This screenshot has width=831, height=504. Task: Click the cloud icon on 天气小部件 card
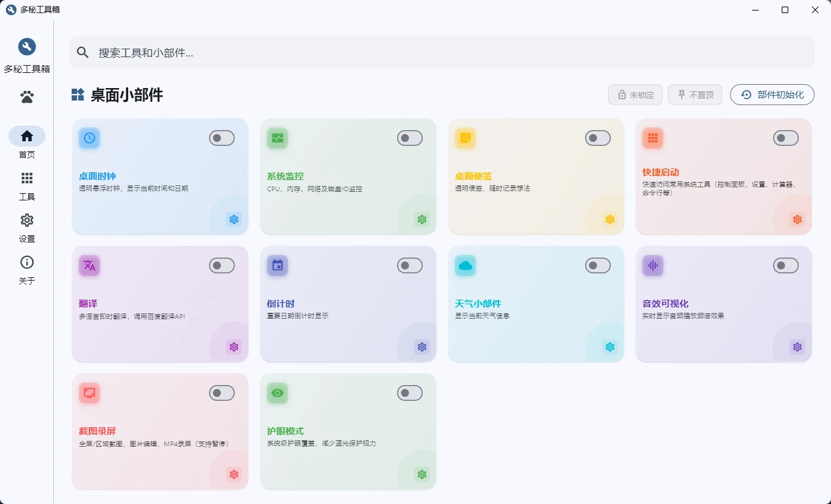coord(465,265)
